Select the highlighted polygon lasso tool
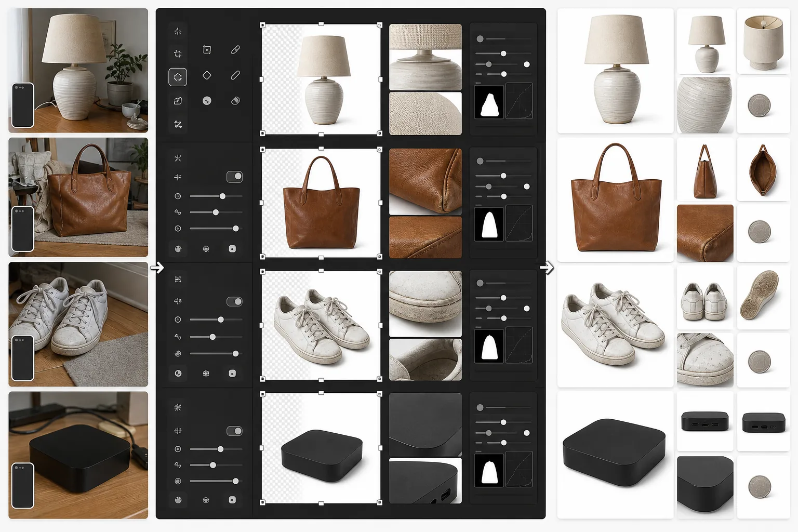This screenshot has width=798, height=532. 178,77
